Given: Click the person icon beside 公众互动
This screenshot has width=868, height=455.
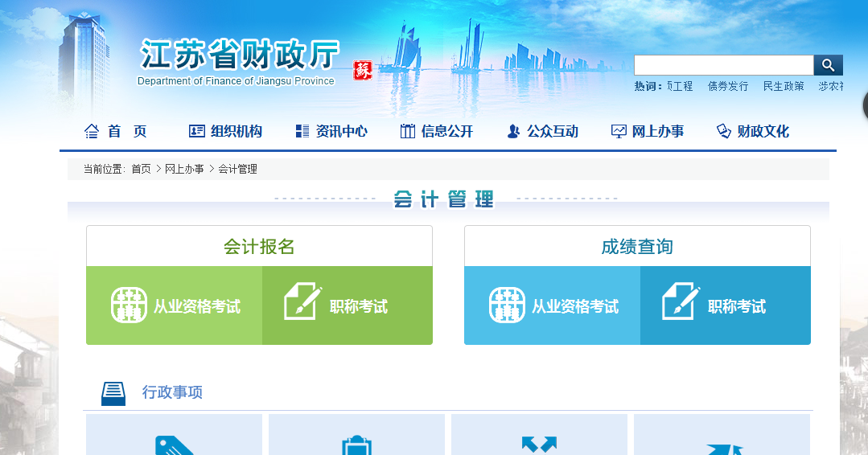Looking at the screenshot, I should (513, 132).
